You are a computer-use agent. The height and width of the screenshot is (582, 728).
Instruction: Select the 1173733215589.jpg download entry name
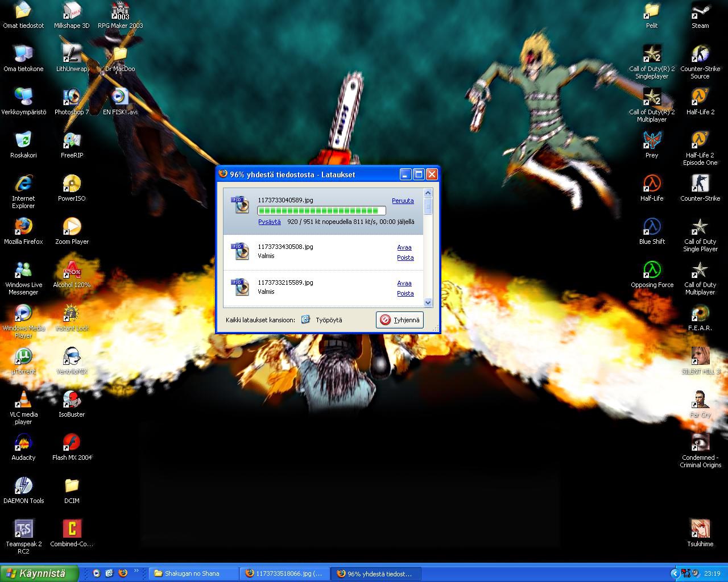point(286,282)
